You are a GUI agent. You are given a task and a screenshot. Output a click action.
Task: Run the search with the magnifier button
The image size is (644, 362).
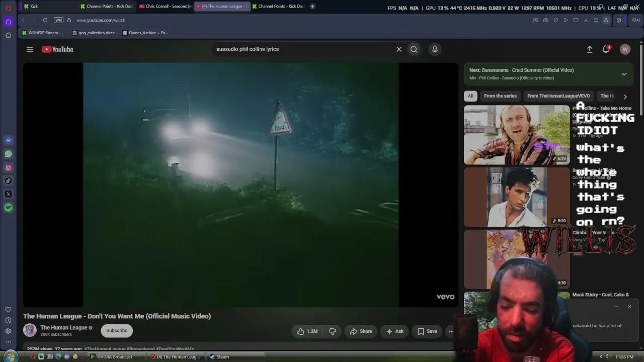(x=414, y=49)
